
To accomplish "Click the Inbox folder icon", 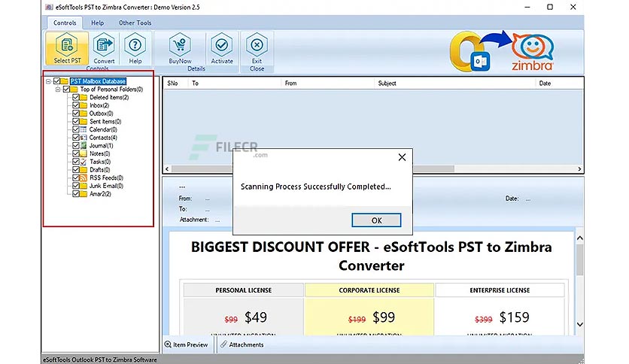I will coord(84,105).
